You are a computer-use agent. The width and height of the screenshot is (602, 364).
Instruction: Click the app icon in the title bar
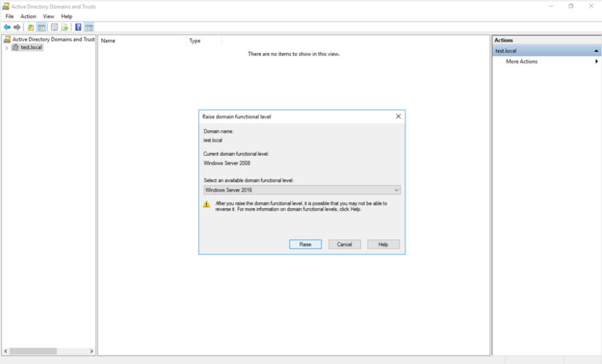tap(6, 6)
